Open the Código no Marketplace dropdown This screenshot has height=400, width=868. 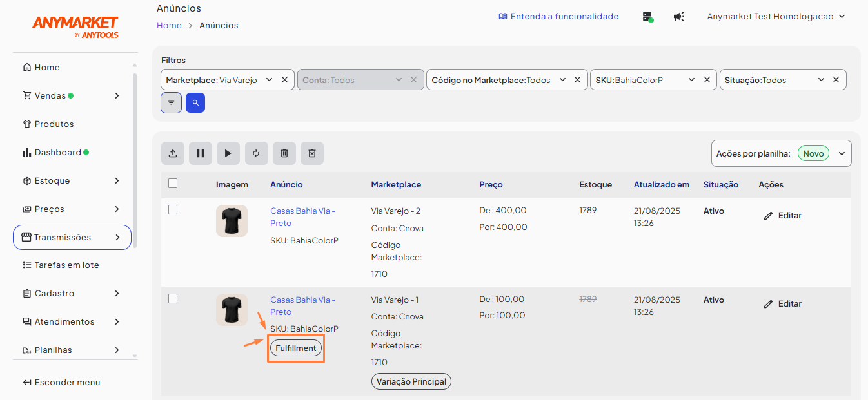pos(562,80)
